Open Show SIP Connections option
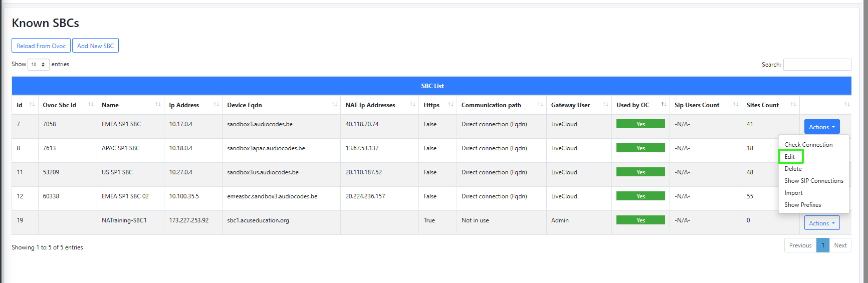 (x=813, y=181)
